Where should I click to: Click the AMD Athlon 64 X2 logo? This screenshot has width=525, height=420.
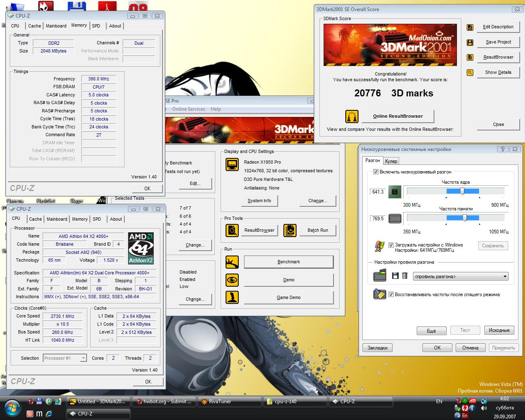(141, 248)
